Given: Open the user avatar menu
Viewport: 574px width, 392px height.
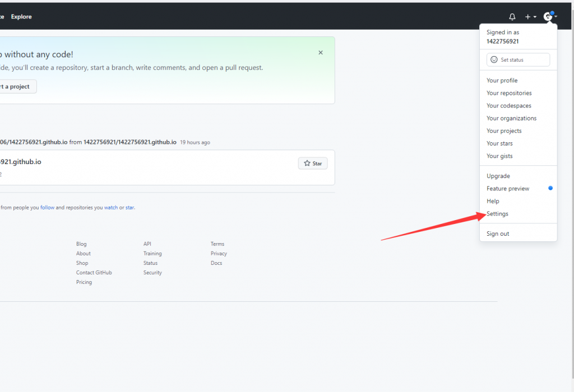Looking at the screenshot, I should pos(550,16).
